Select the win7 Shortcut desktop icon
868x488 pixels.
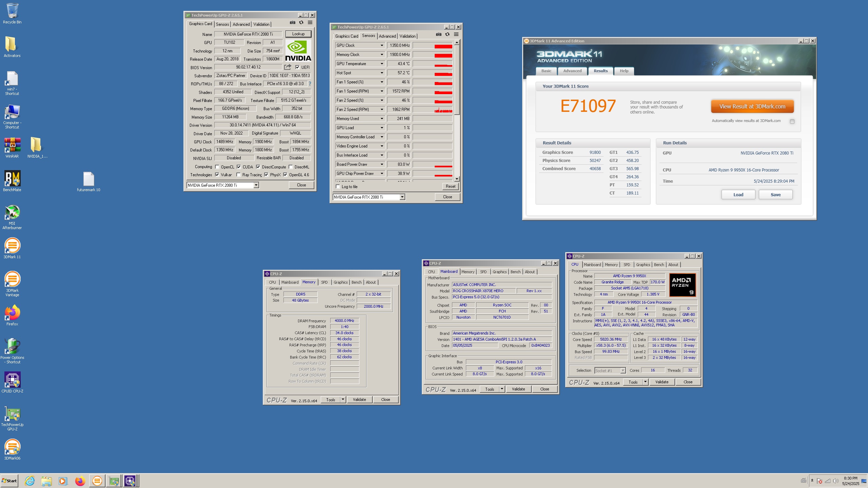(12, 83)
